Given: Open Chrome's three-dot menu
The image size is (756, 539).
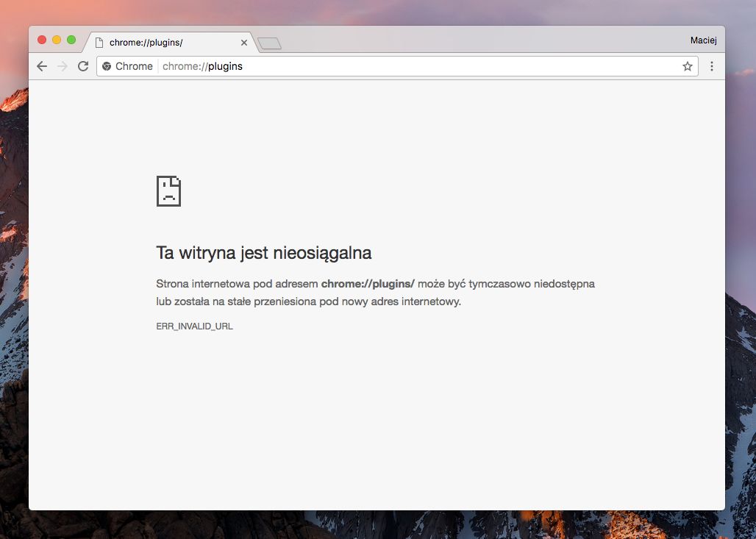Looking at the screenshot, I should pyautogui.click(x=712, y=66).
